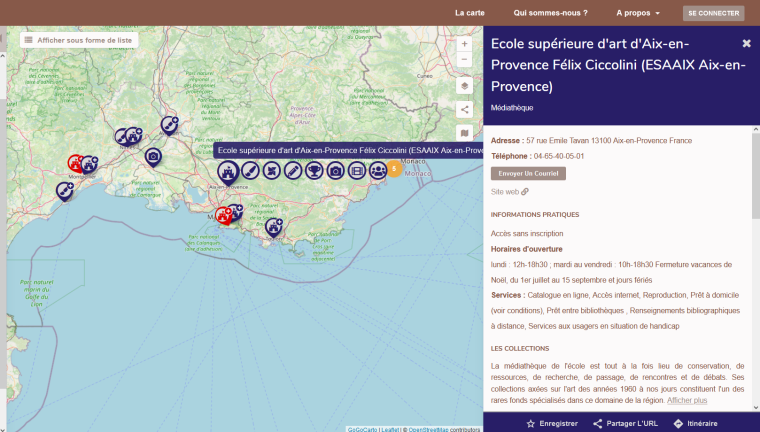Close the ESAAIX detail panel
The height and width of the screenshot is (432, 760).
click(x=746, y=44)
